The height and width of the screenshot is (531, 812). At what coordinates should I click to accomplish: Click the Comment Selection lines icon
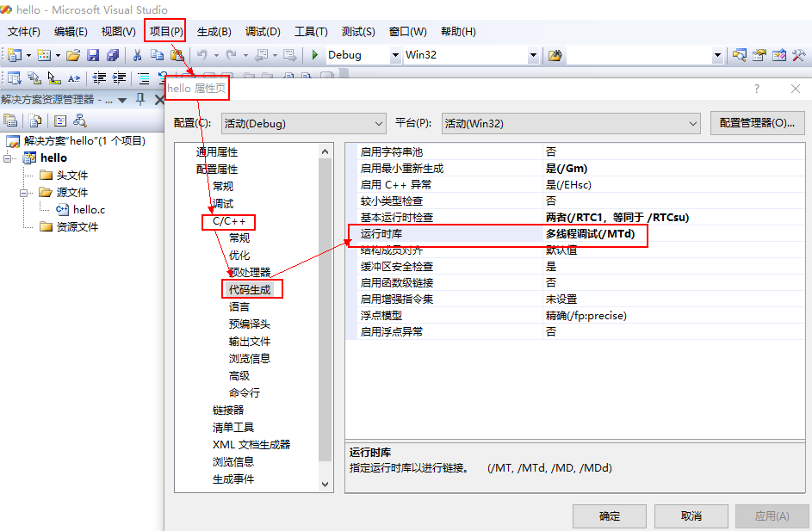coord(144,78)
